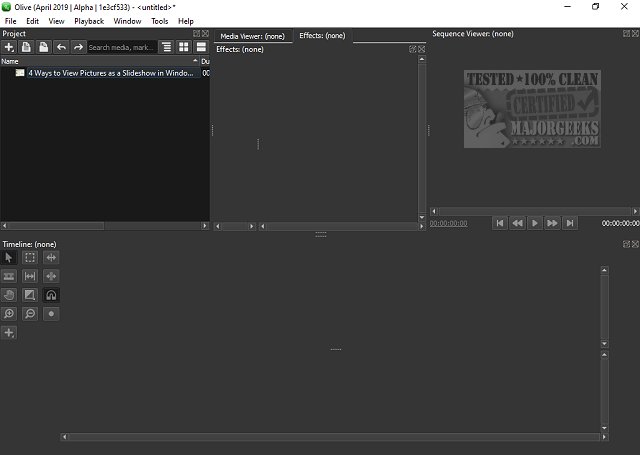Select the Transition tool
This screenshot has height=455, width=640.
pos(30,295)
